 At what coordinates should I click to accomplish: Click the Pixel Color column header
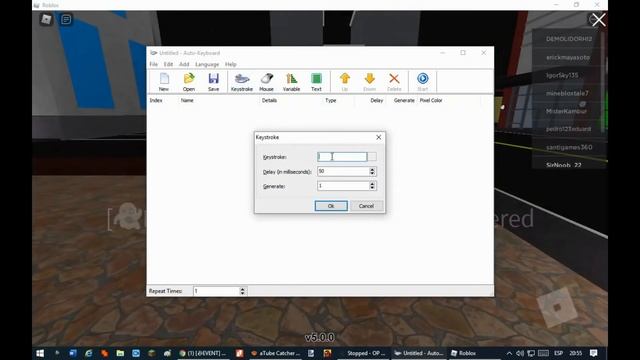(x=431, y=100)
